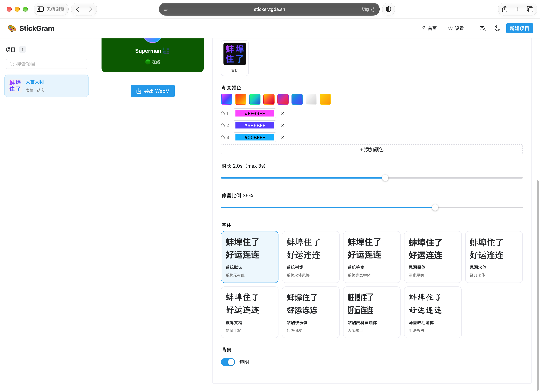
Task: Toggle dark mode with the moon icon
Action: tap(497, 28)
